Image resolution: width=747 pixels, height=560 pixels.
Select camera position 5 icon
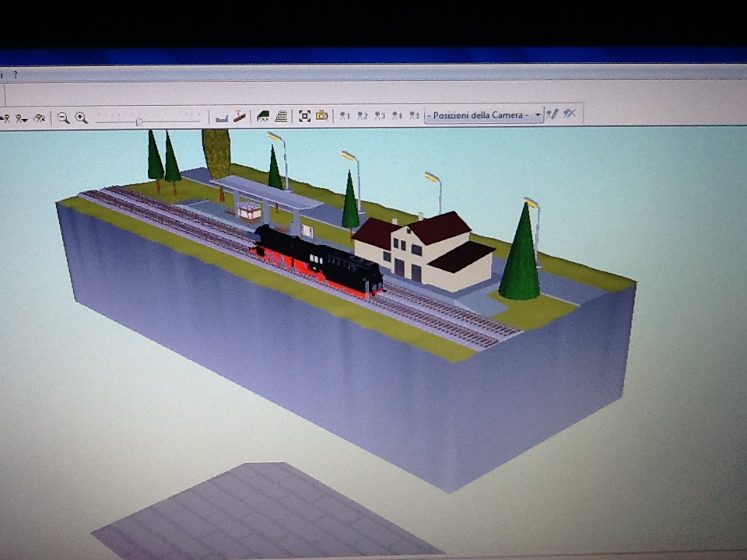tap(414, 116)
